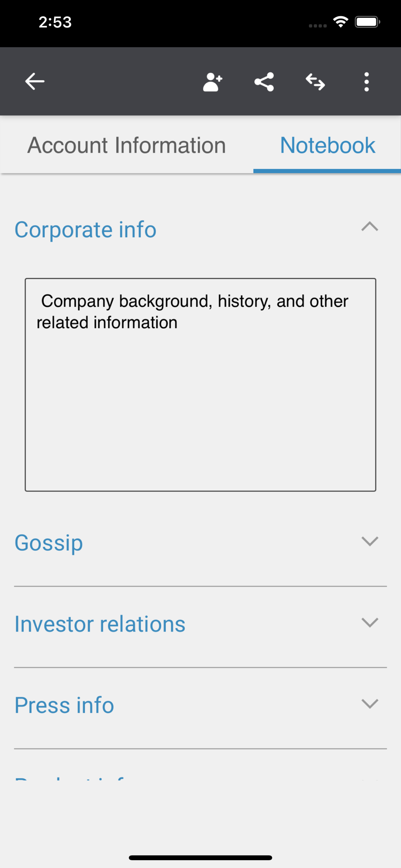The width and height of the screenshot is (401, 868).
Task: Expand Investor relations chevron
Action: point(370,623)
